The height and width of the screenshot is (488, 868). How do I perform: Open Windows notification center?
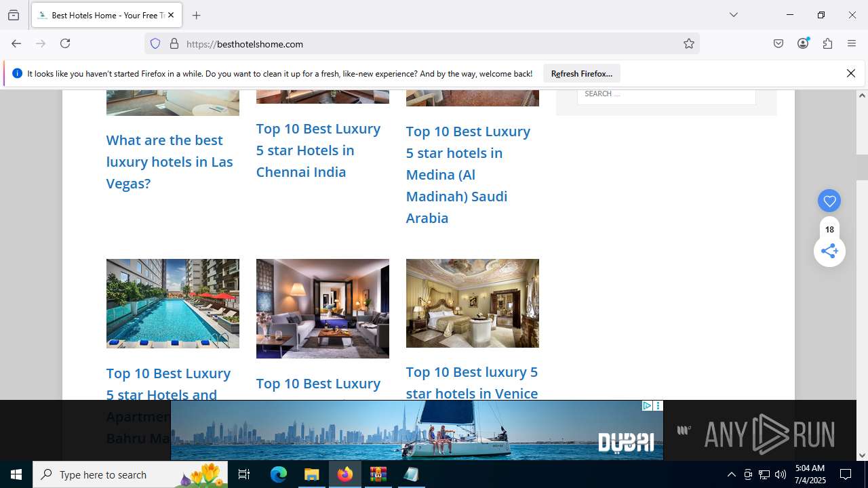click(846, 474)
